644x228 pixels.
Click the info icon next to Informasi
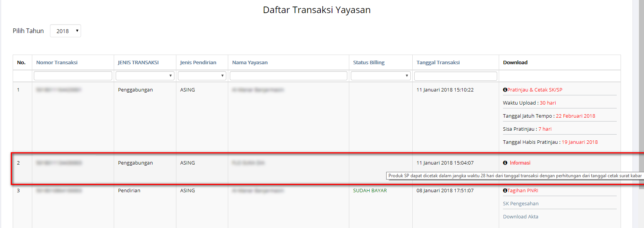point(505,163)
